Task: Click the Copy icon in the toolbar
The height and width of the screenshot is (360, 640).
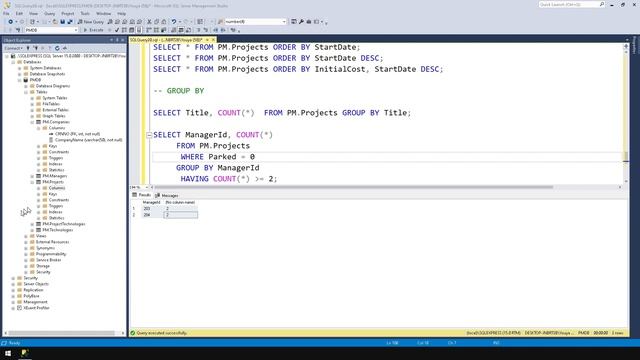Action: [x=156, y=22]
